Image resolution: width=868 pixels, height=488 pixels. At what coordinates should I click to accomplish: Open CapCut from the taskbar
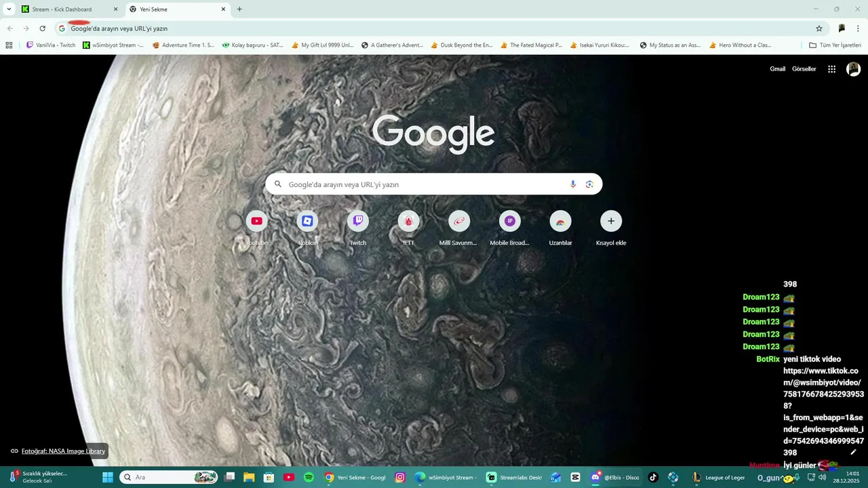click(575, 477)
